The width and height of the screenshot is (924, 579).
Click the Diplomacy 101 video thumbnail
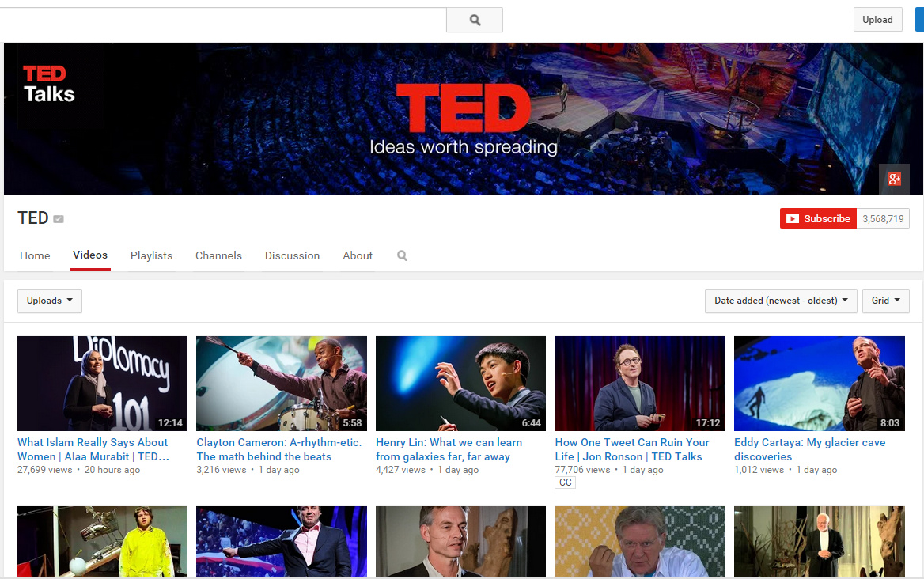click(103, 384)
